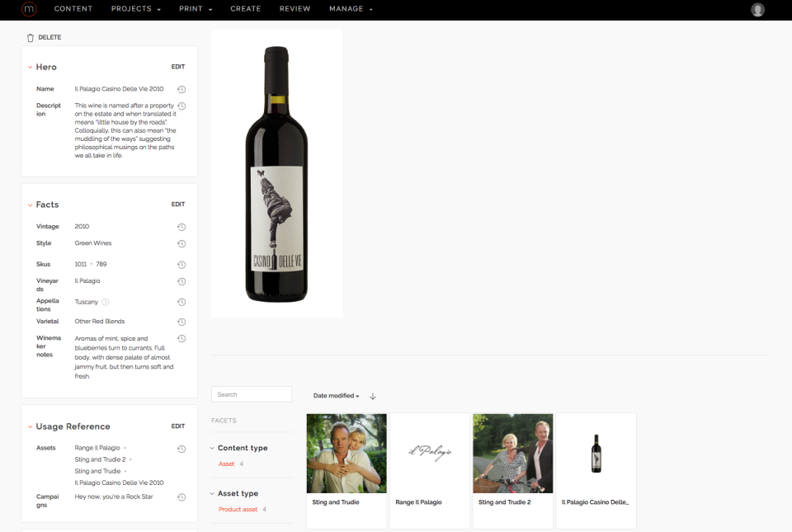Screen dimensions: 792x532
Task: Open the Print dropdown menu
Action: tap(196, 8)
